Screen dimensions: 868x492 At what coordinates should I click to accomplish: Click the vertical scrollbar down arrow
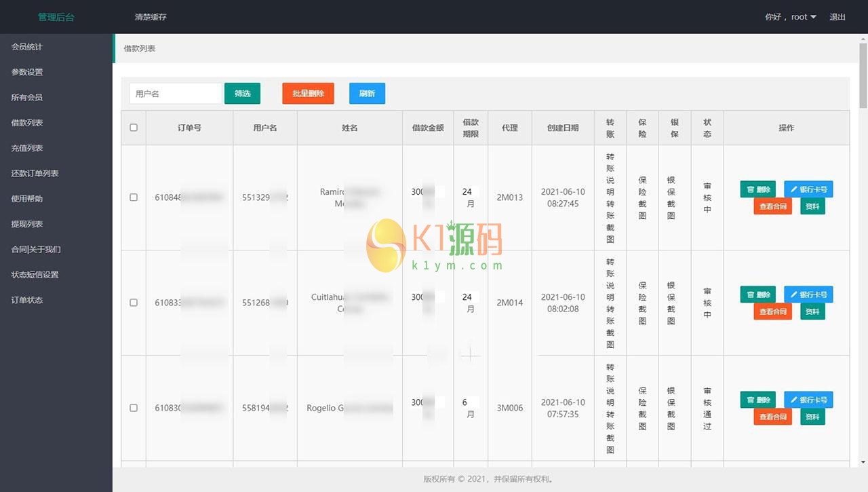863,462
